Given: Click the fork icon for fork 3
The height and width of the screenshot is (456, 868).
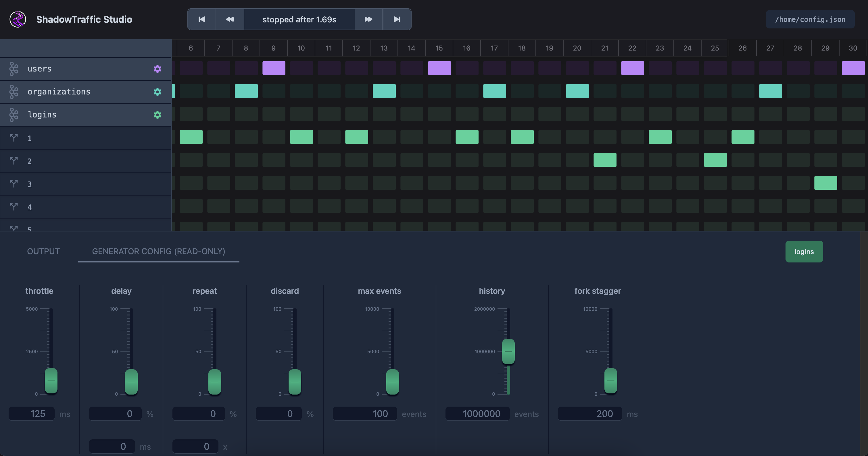Looking at the screenshot, I should click(x=14, y=183).
